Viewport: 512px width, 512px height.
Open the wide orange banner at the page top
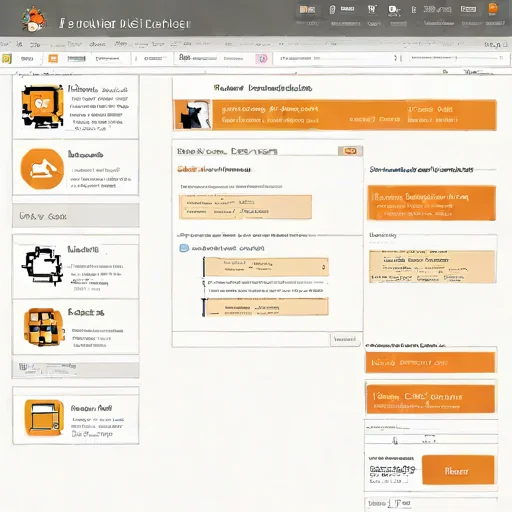335,115
